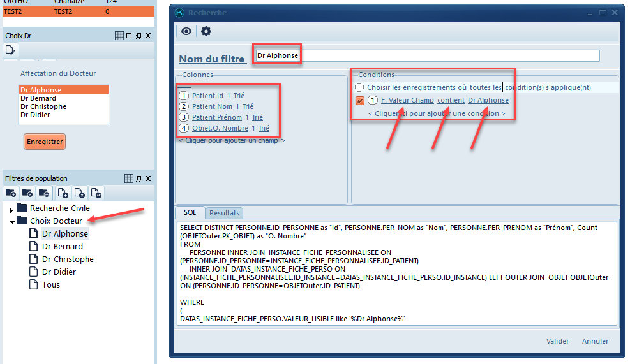The height and width of the screenshot is (364, 630).
Task: Open the 'toutes les' condition selector
Action: click(485, 87)
